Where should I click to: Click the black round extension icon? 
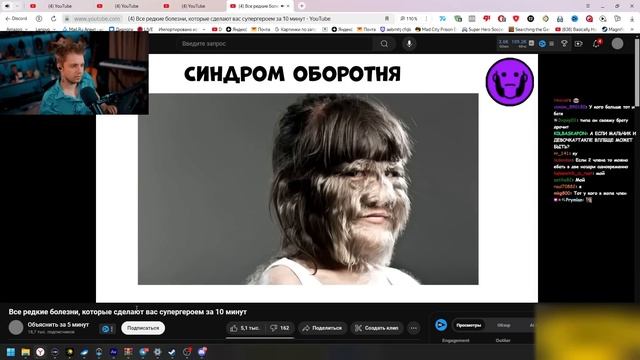point(531,18)
